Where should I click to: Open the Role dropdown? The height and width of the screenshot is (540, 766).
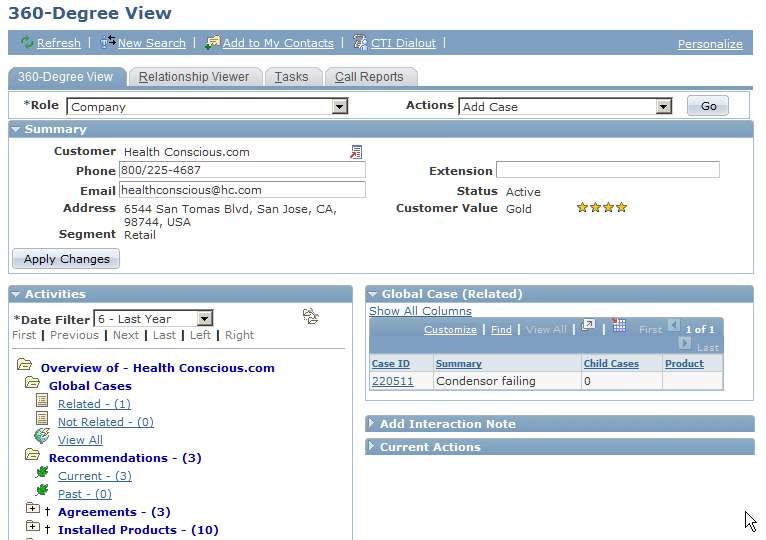pos(340,107)
